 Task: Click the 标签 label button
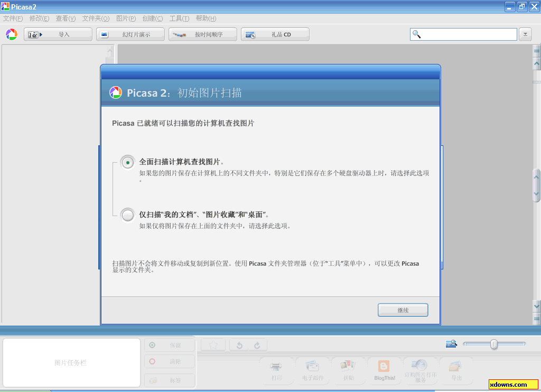[170, 380]
